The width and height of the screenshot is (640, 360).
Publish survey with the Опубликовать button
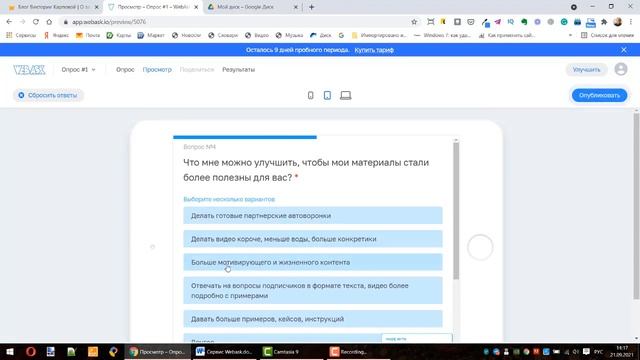599,95
